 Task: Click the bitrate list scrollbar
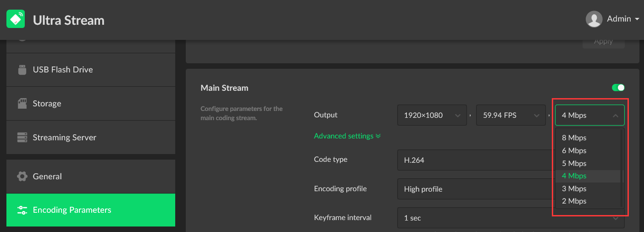[622, 168]
